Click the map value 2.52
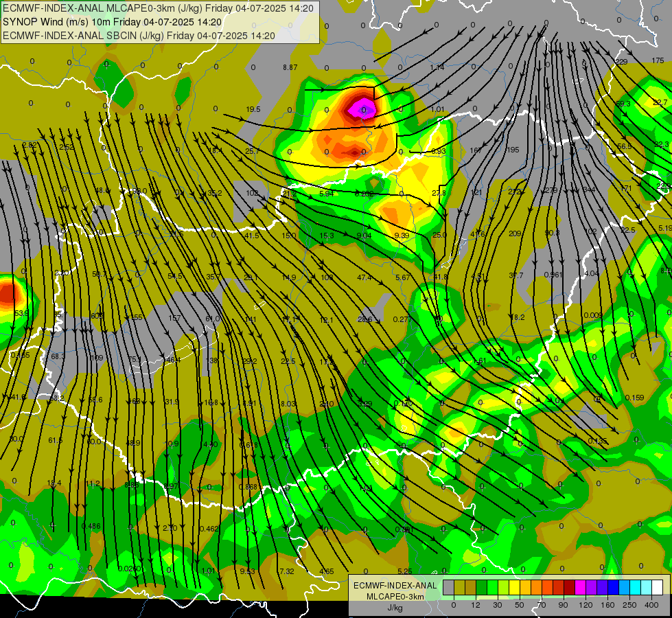Viewport: 672px width, 618px height. (x=67, y=147)
